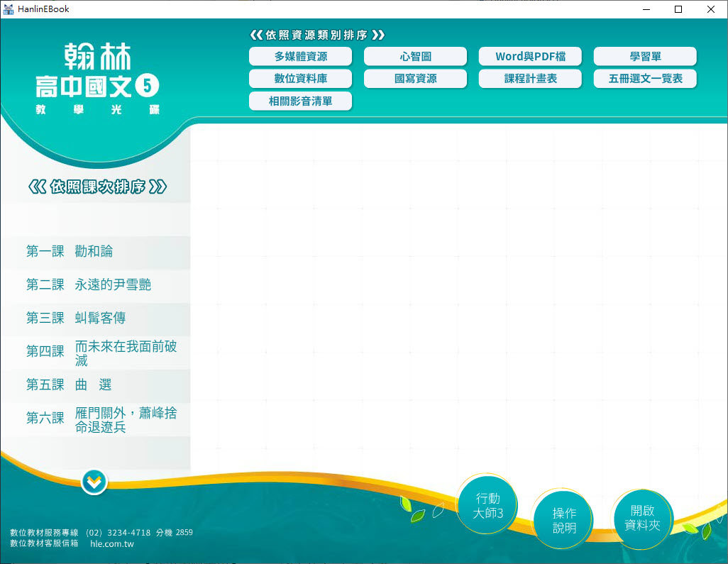Click the HanlinEBook title bar icon

(9, 9)
